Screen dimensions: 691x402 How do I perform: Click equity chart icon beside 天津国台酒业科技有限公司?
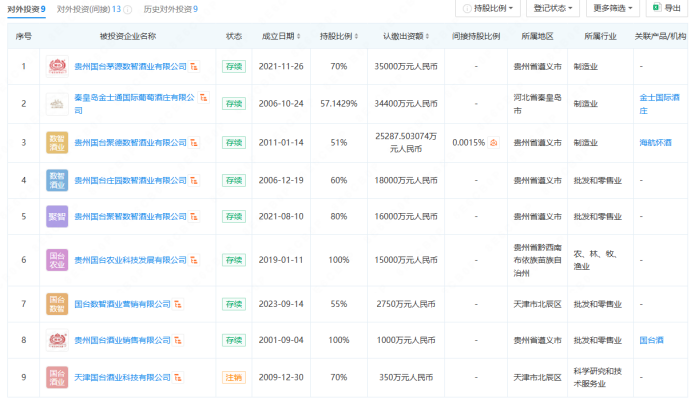[x=178, y=377]
